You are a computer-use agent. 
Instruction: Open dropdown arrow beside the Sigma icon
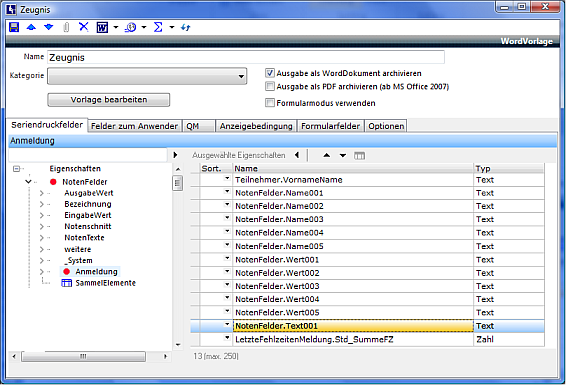click(172, 27)
